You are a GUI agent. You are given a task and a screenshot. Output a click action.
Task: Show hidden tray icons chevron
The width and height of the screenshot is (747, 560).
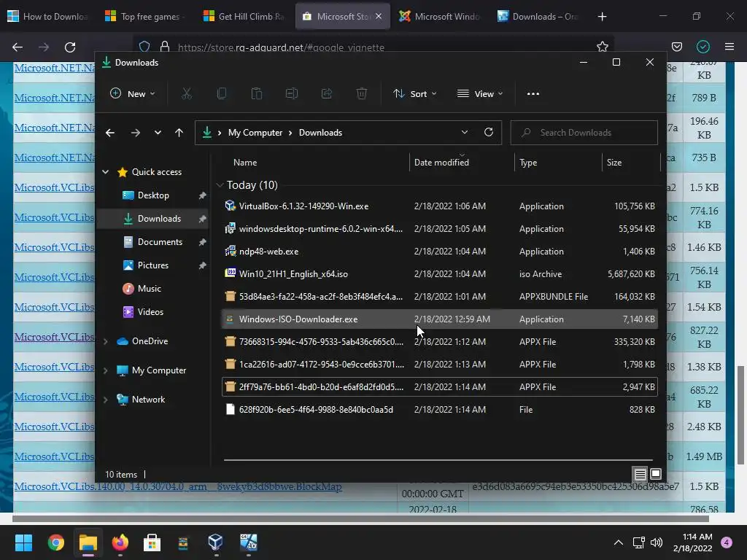click(x=619, y=542)
